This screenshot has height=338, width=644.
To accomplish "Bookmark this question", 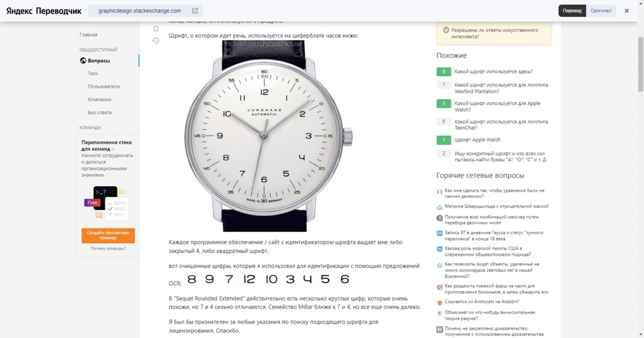I will 156,29.
